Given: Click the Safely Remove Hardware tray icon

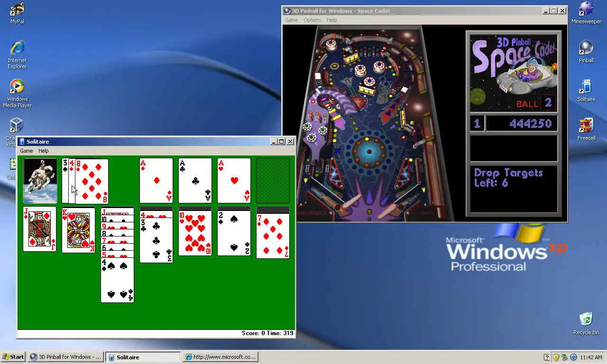Looking at the screenshot, I should pyautogui.click(x=565, y=357).
